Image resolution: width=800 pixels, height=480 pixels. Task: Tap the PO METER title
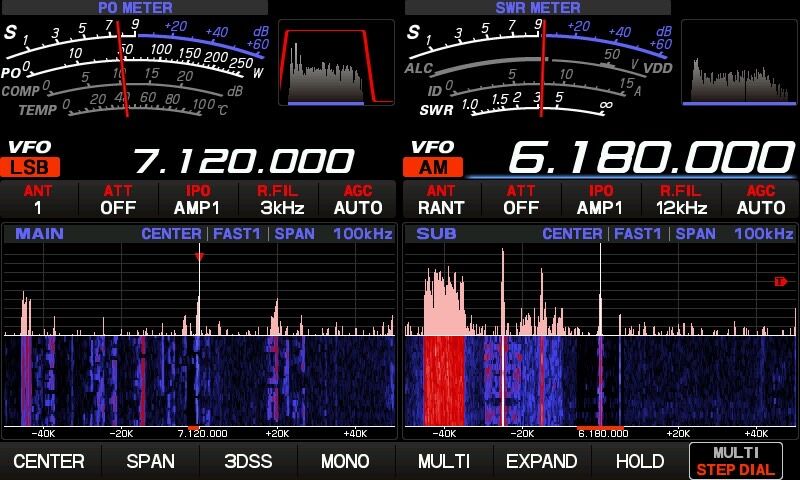135,7
